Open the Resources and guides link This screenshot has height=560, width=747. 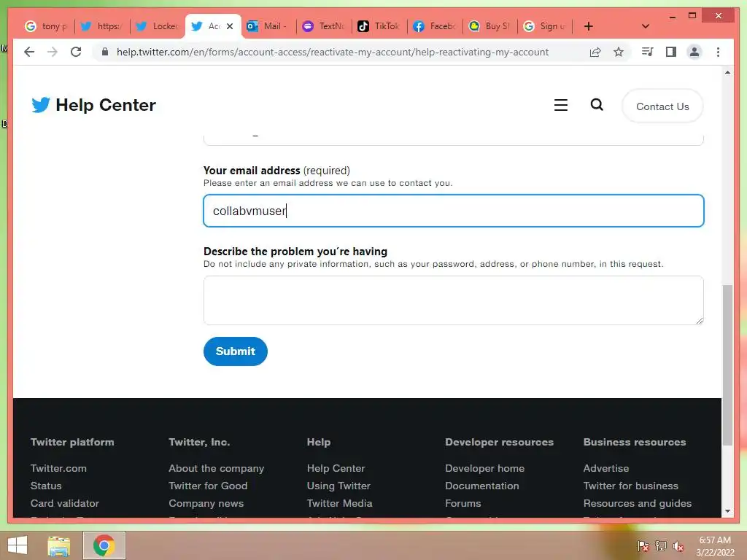(638, 503)
